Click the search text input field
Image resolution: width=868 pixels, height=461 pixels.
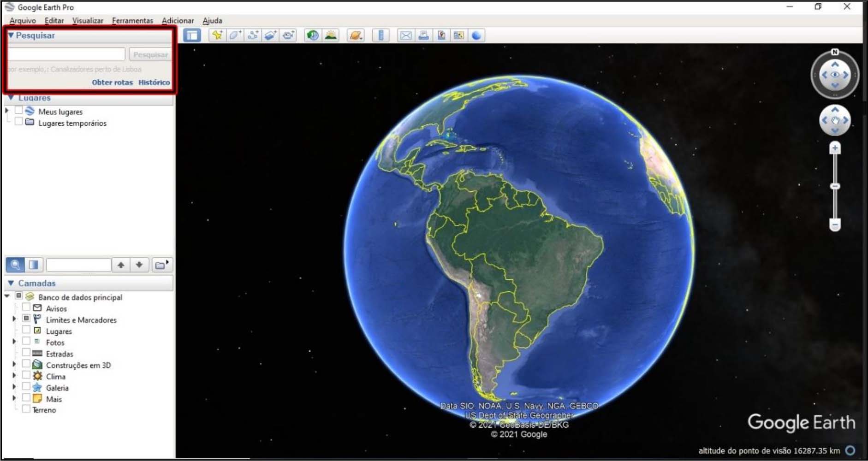click(x=66, y=54)
